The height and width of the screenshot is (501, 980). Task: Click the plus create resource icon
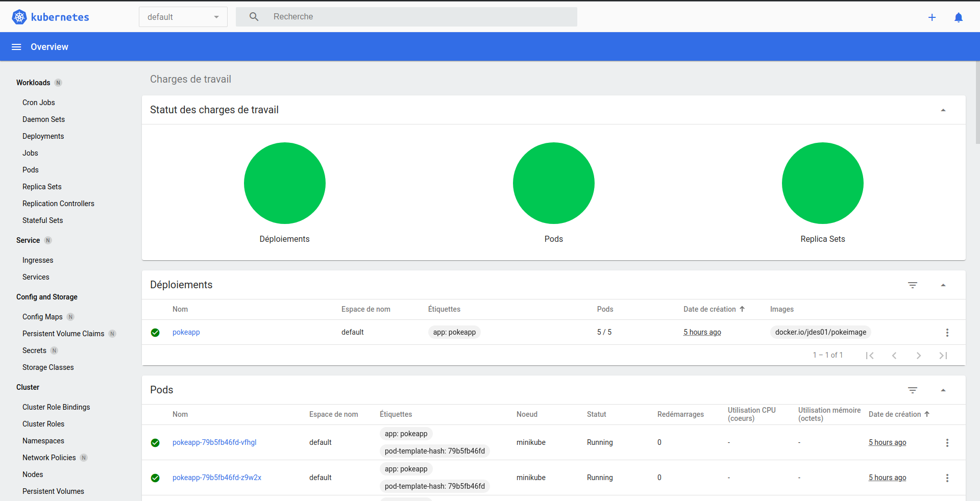click(x=932, y=17)
